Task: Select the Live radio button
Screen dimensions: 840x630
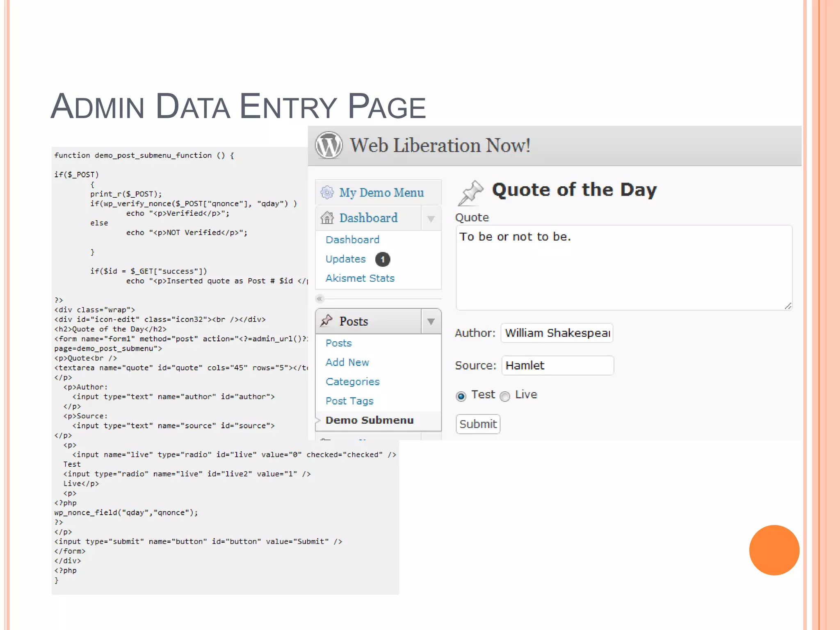Action: pyautogui.click(x=505, y=396)
